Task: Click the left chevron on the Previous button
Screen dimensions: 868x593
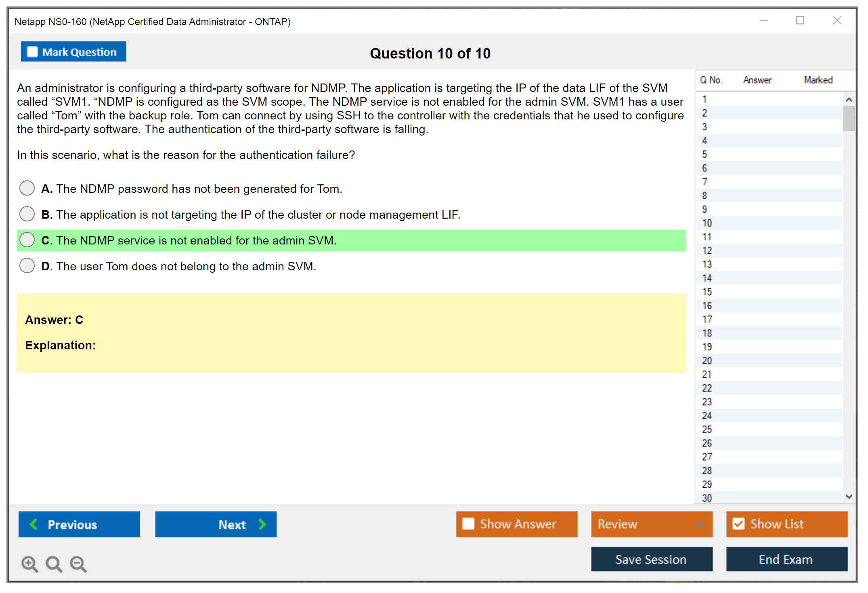Action: pyautogui.click(x=34, y=524)
